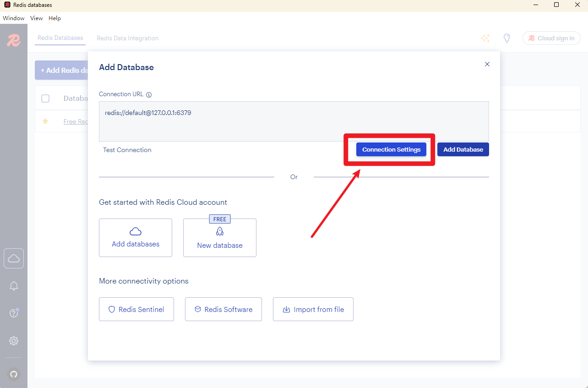
Task: Click into the Connection URL text field
Action: (x=294, y=121)
